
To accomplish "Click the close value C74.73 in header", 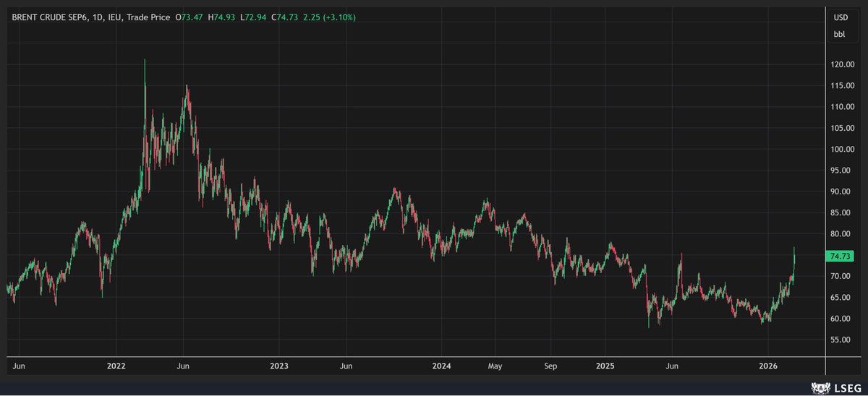I will [285, 17].
